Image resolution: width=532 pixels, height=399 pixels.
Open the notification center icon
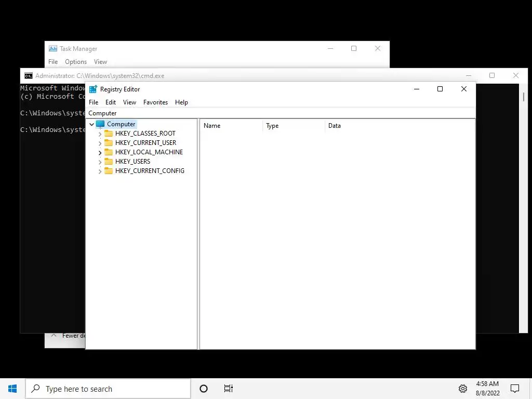[515, 389]
